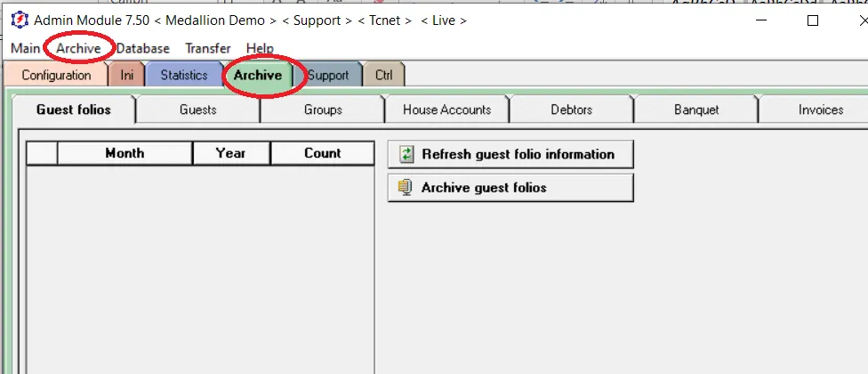
Task: Click the Month column header
Action: (x=125, y=153)
